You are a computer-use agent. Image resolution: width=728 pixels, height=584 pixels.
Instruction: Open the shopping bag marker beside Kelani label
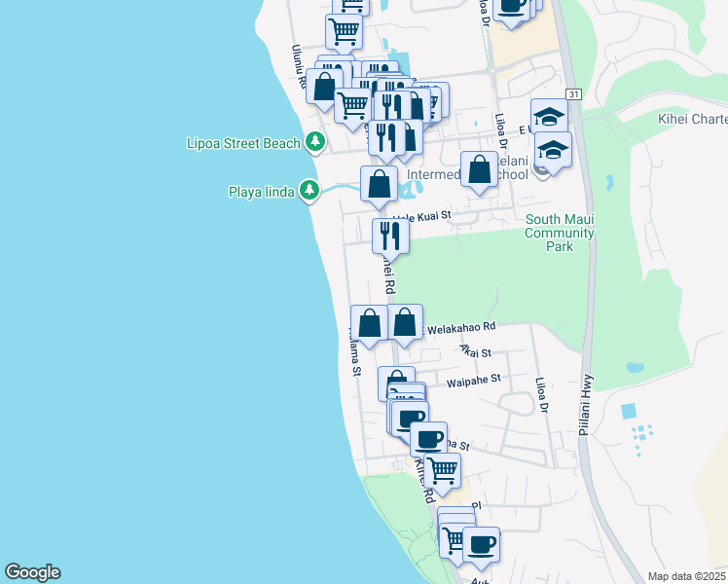point(479,170)
